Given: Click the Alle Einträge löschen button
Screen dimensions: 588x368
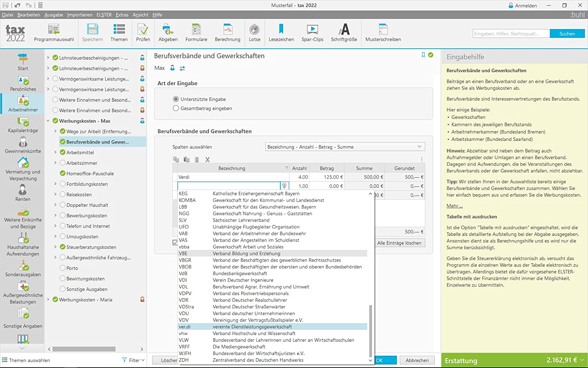Looking at the screenshot, I should (x=399, y=243).
